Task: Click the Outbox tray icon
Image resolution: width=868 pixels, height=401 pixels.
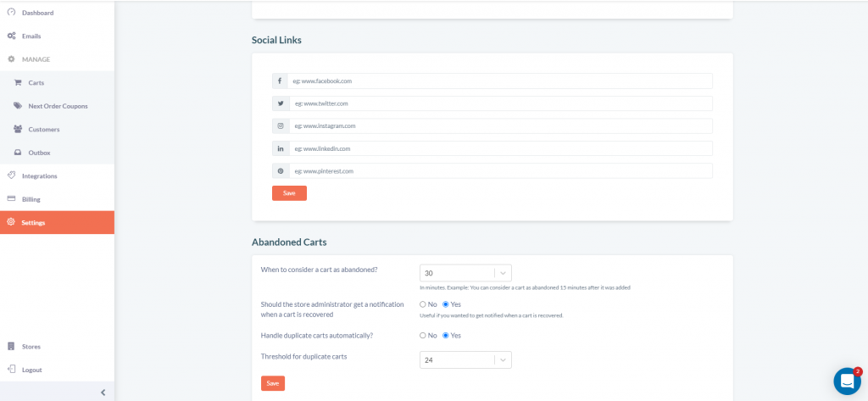Action: (18, 153)
